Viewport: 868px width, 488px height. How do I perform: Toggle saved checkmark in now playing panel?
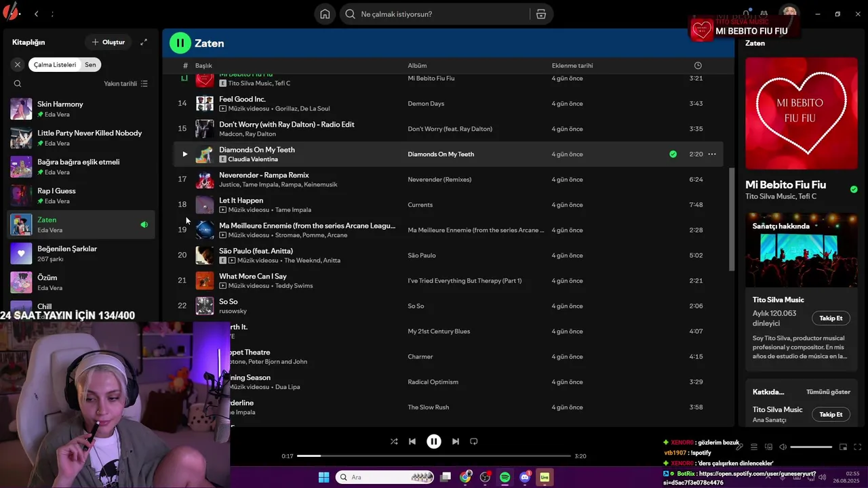click(854, 189)
